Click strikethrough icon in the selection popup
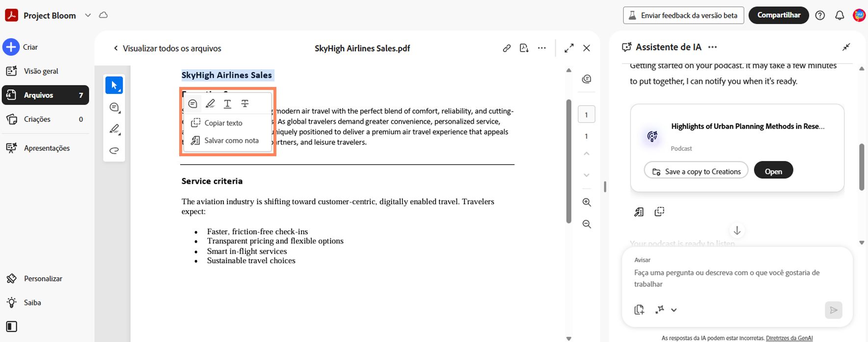868x342 pixels. coord(244,104)
